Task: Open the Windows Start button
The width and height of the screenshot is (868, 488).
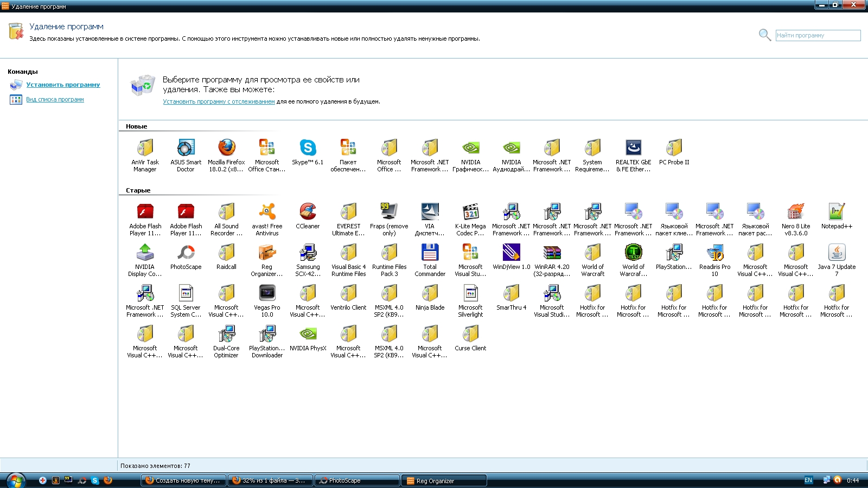Action: click(15, 480)
